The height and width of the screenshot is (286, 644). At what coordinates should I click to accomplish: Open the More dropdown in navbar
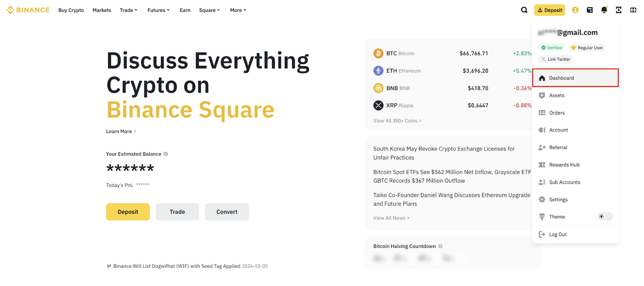[238, 10]
